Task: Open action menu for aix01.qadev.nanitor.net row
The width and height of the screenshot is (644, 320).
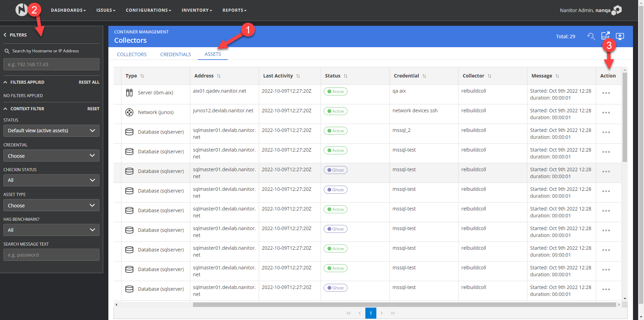Action: point(606,93)
